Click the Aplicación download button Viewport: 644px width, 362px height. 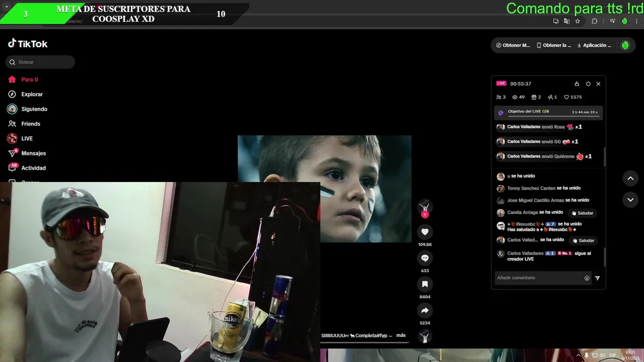click(594, 45)
